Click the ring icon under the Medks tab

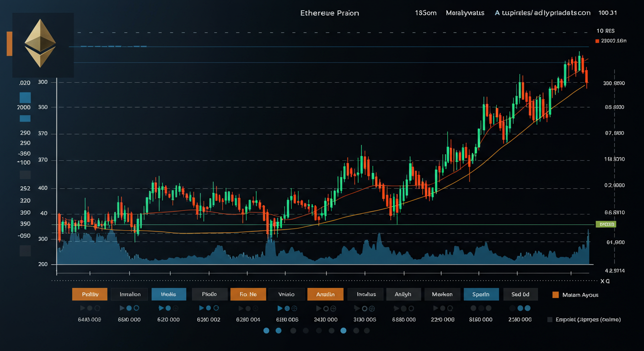[176, 308]
